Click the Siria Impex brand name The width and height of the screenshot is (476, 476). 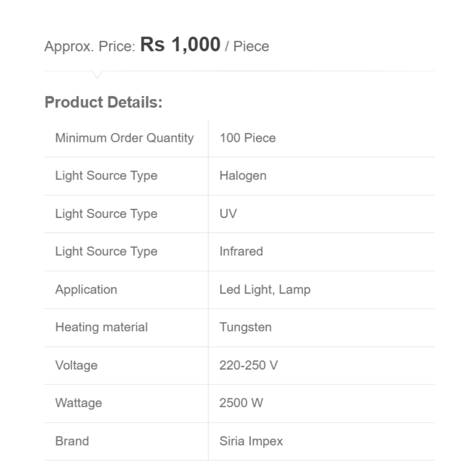click(x=251, y=441)
